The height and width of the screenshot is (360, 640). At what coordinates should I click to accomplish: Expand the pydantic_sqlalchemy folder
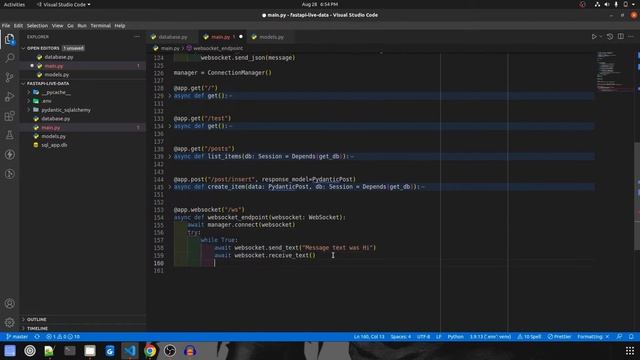click(29, 110)
